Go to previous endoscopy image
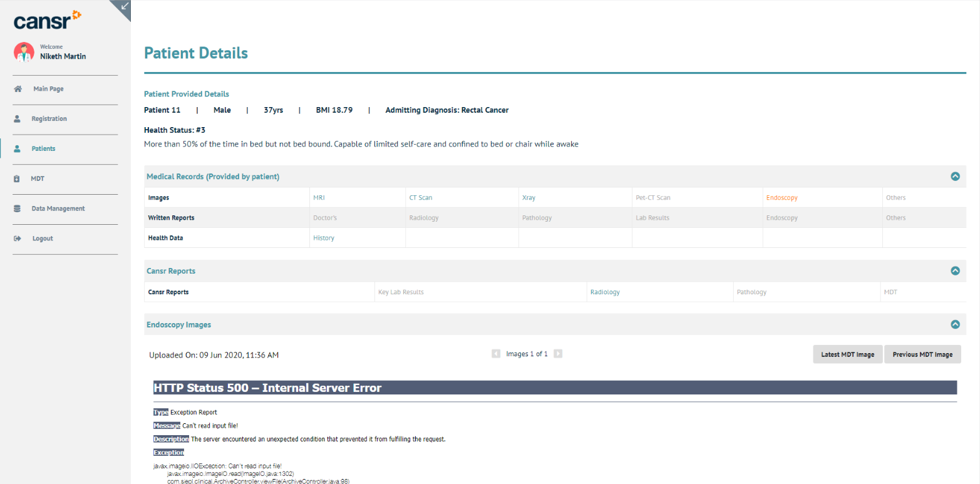The width and height of the screenshot is (980, 484). click(496, 354)
